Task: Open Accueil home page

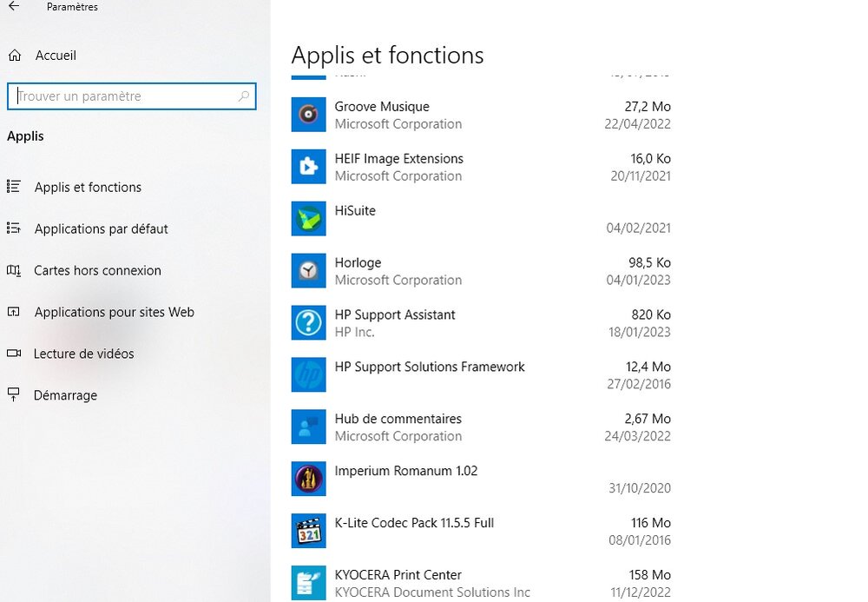Action: [56, 56]
